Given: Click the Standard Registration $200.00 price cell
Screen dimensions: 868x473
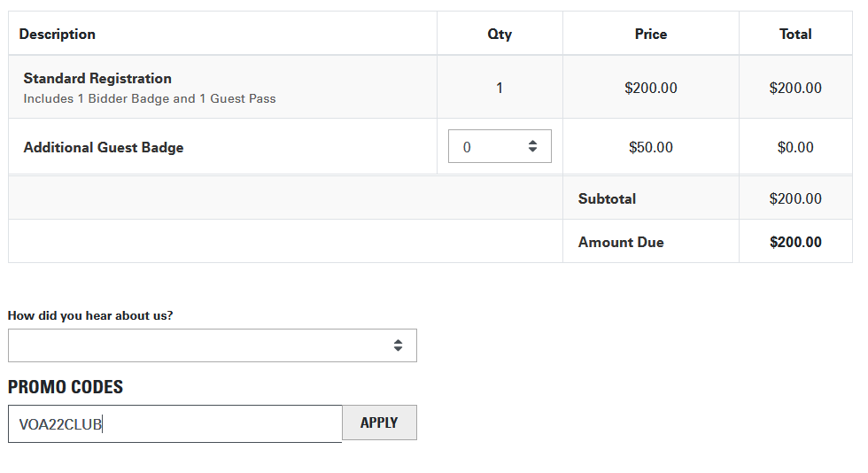Looking at the screenshot, I should coord(651,88).
